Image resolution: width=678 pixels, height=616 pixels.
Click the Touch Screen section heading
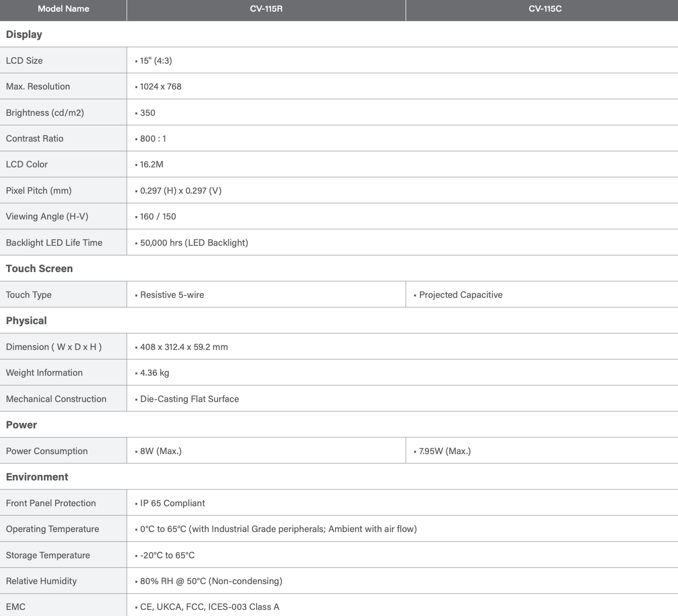(39, 269)
